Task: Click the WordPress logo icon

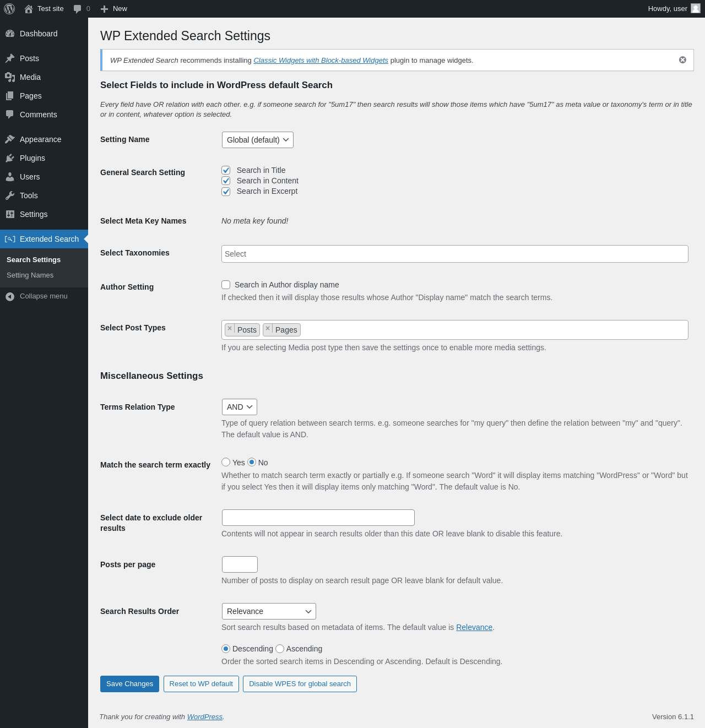Action: click(9, 9)
